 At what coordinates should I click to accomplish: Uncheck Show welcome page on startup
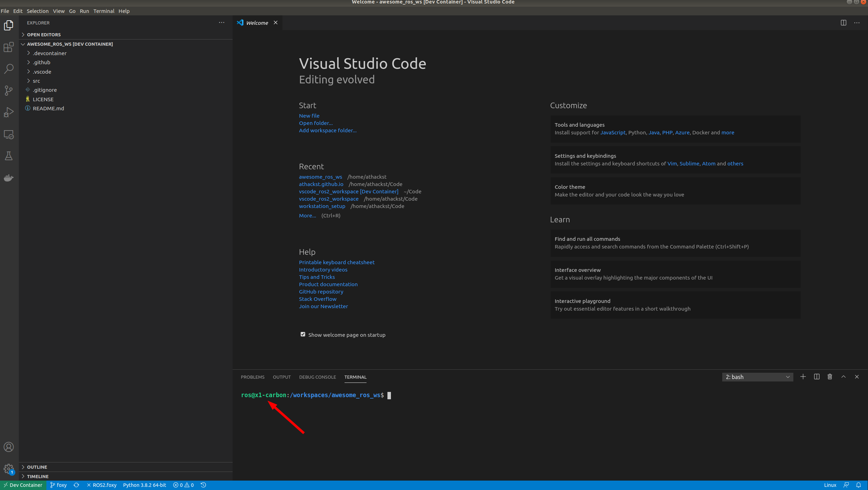click(x=303, y=334)
